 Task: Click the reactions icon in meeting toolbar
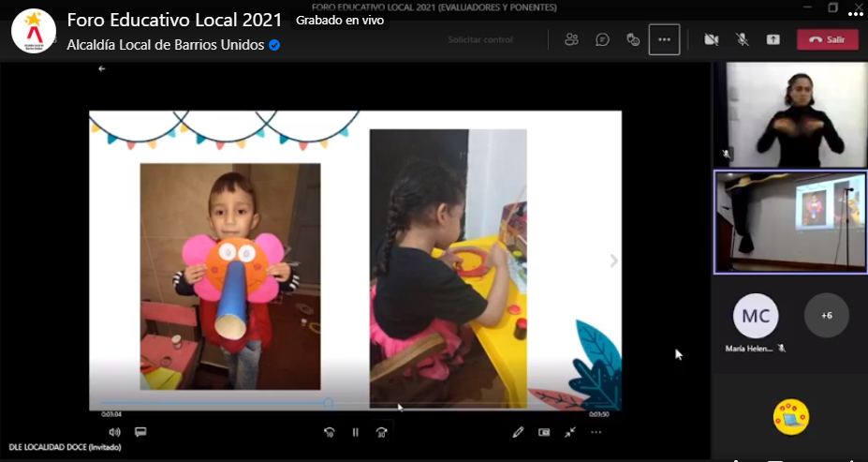pyautogui.click(x=633, y=39)
